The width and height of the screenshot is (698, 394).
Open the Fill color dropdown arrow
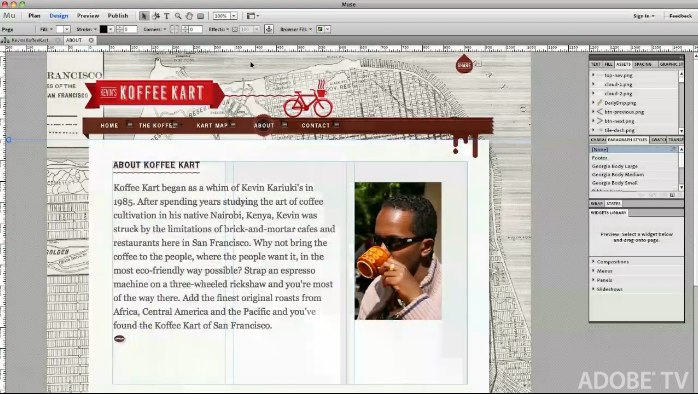pos(67,29)
